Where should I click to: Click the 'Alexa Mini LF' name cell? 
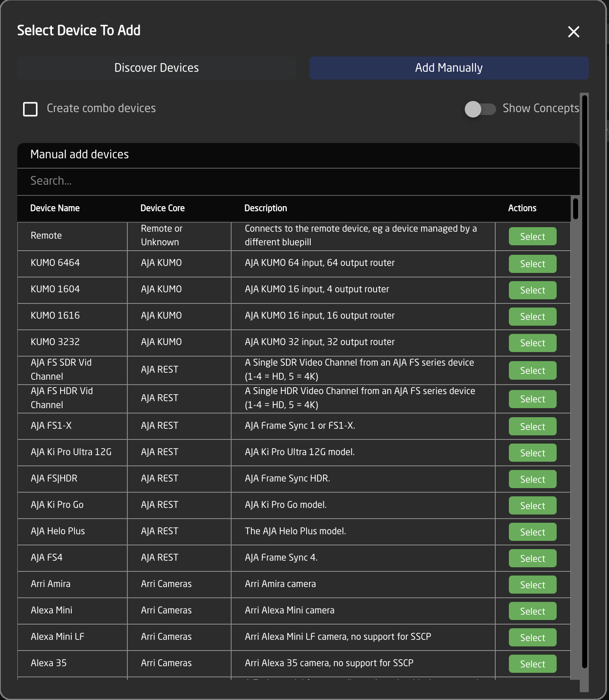72,637
